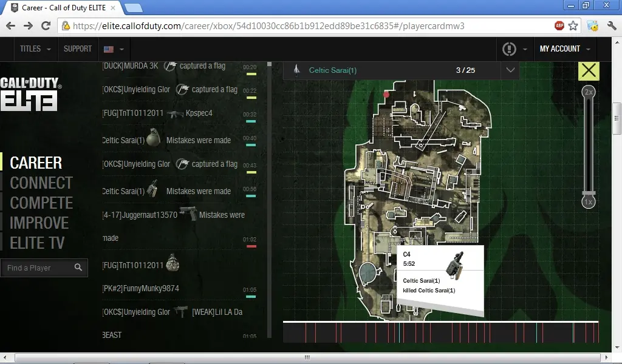The width and height of the screenshot is (622, 364).
Task: Expand the player selector chevron
Action: (510, 70)
